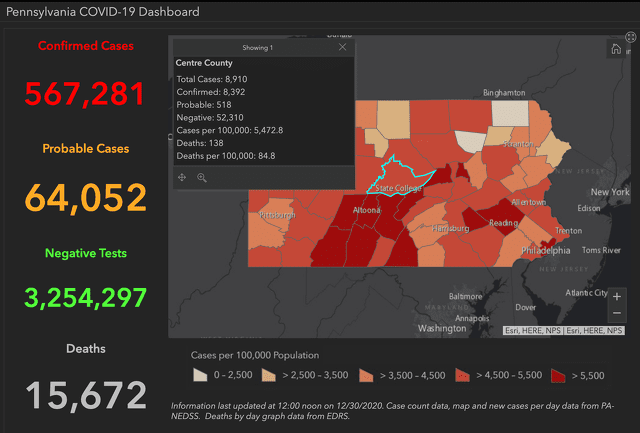This screenshot has width=640, height=433.
Task: Open the Esri, HERE, NPS attribution
Action: coord(565,330)
